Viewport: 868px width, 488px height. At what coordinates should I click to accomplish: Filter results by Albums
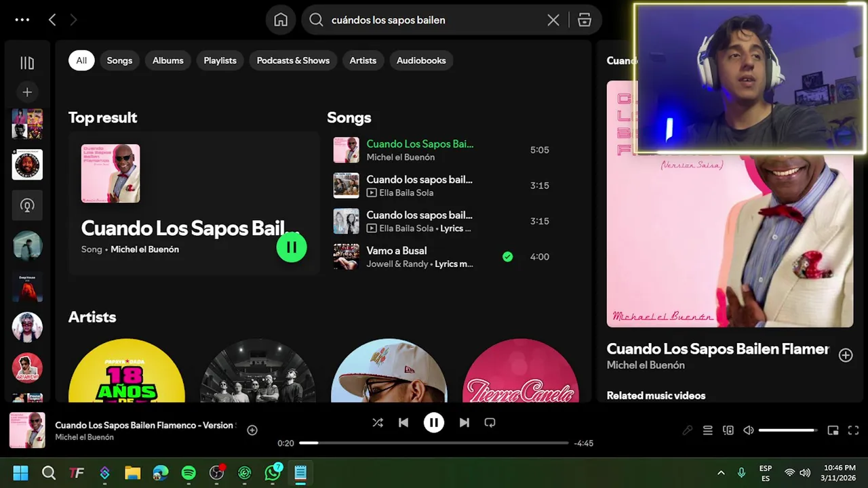(x=168, y=60)
